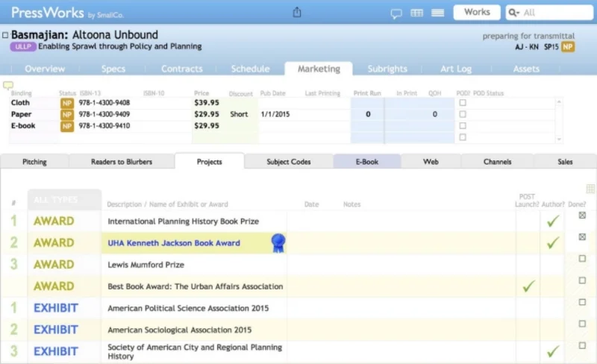Open the Specs tab
The height and width of the screenshot is (364, 597).
pos(113,69)
